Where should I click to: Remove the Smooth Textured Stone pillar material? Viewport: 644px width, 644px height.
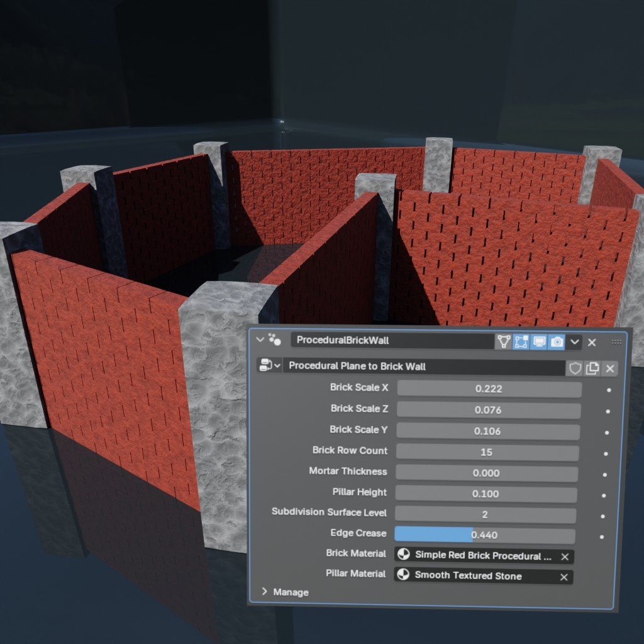click(565, 577)
